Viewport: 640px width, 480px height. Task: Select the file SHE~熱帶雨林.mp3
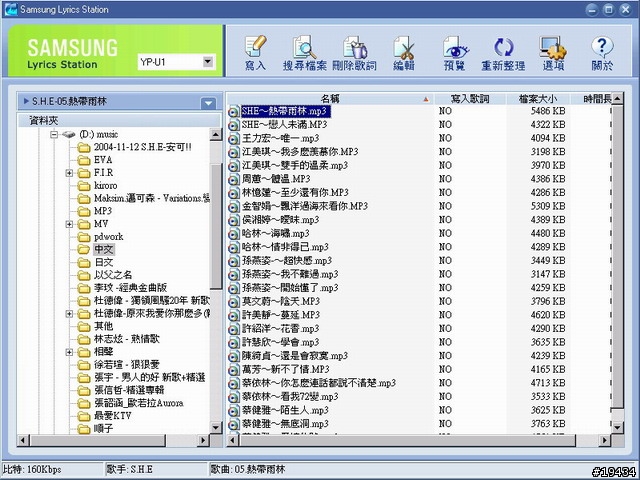point(285,111)
